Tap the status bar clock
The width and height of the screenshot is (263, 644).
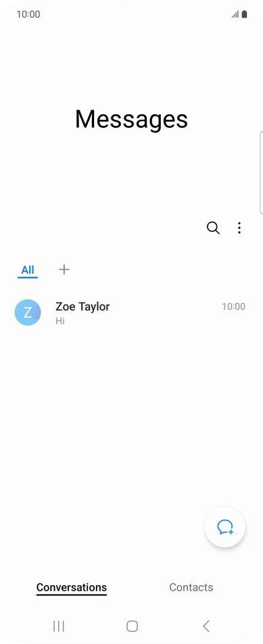[28, 14]
